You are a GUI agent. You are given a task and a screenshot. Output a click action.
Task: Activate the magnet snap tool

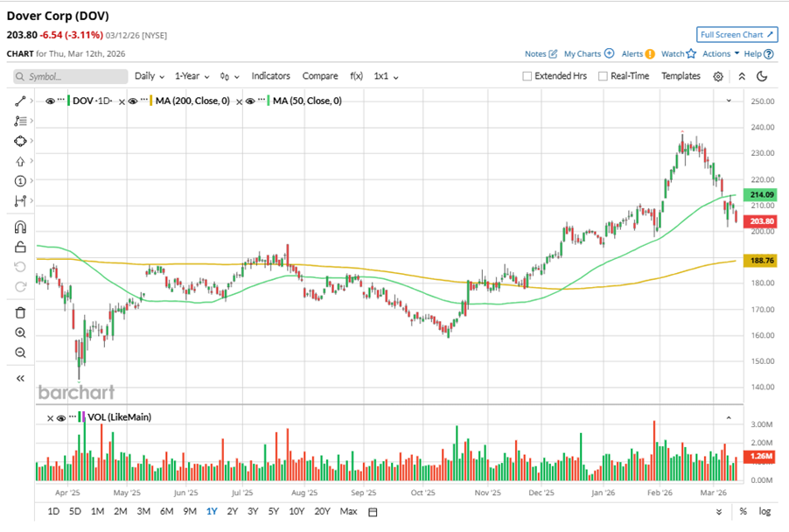(20, 227)
